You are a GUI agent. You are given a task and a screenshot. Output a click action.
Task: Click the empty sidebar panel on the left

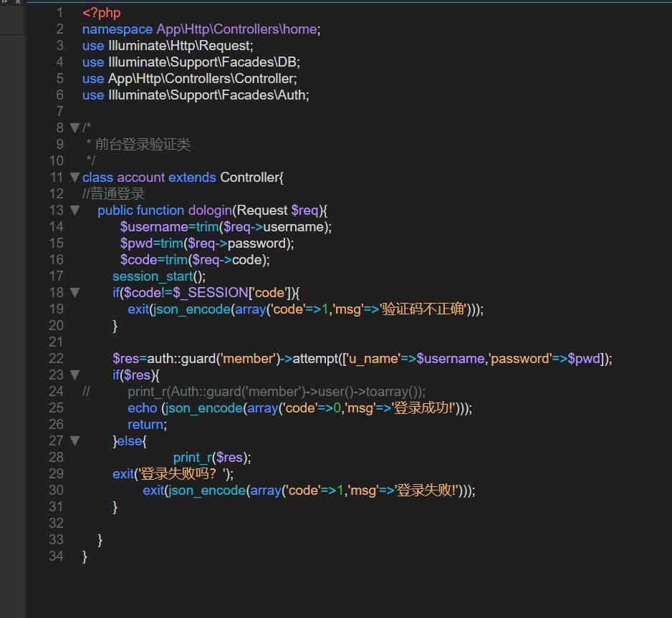tap(13, 286)
